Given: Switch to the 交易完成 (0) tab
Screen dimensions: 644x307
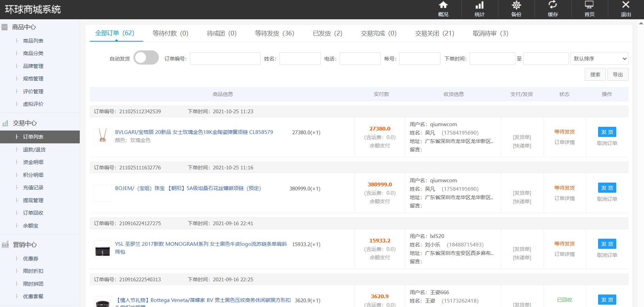Looking at the screenshot, I should 378,33.
